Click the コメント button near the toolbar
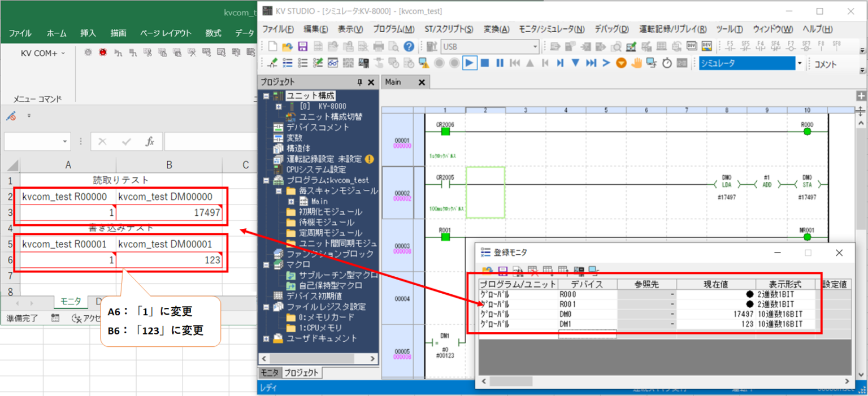This screenshot has height=396, width=868. pyautogui.click(x=825, y=64)
